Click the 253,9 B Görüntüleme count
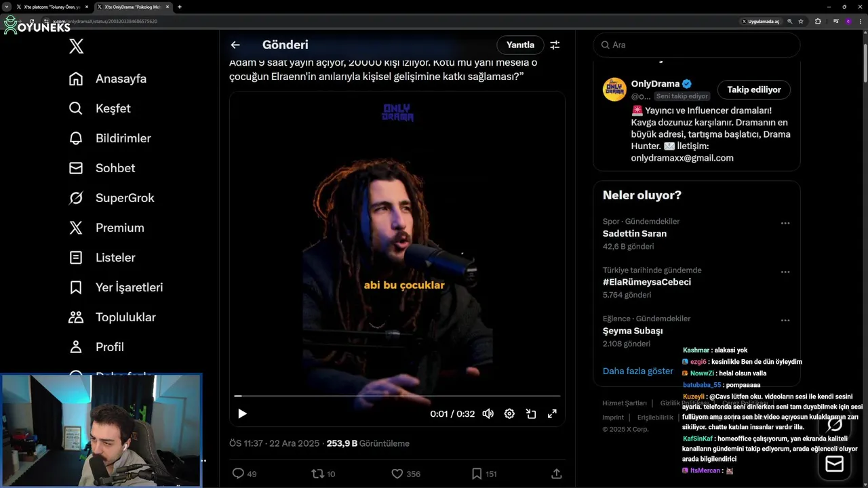The height and width of the screenshot is (488, 868). tap(368, 443)
